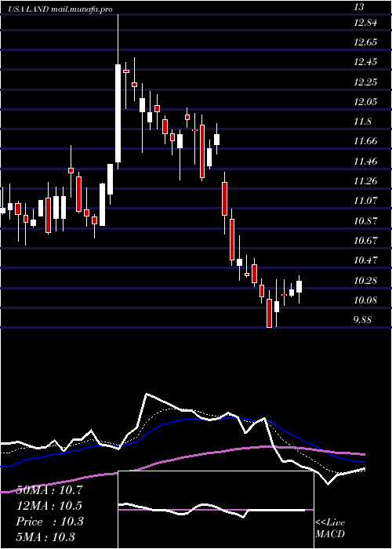Viewport: 392px width, 549px height.
Task: Click the 10.08 price axis label
Action: coord(365,300)
